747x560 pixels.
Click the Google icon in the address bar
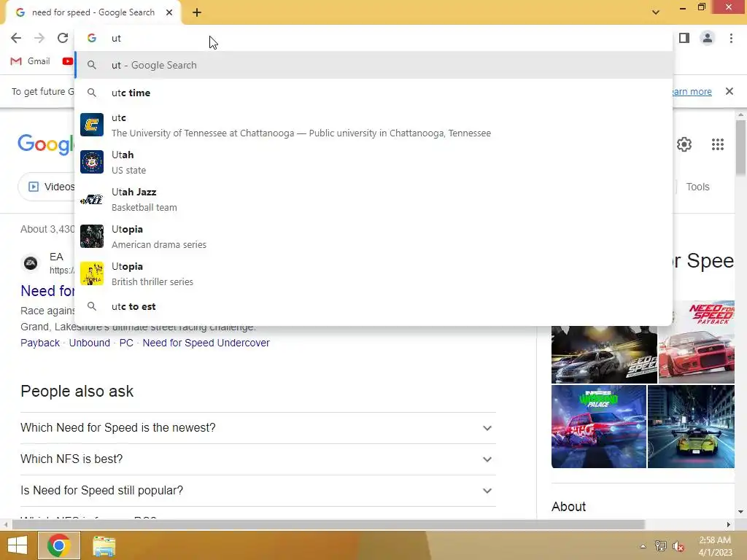point(92,38)
